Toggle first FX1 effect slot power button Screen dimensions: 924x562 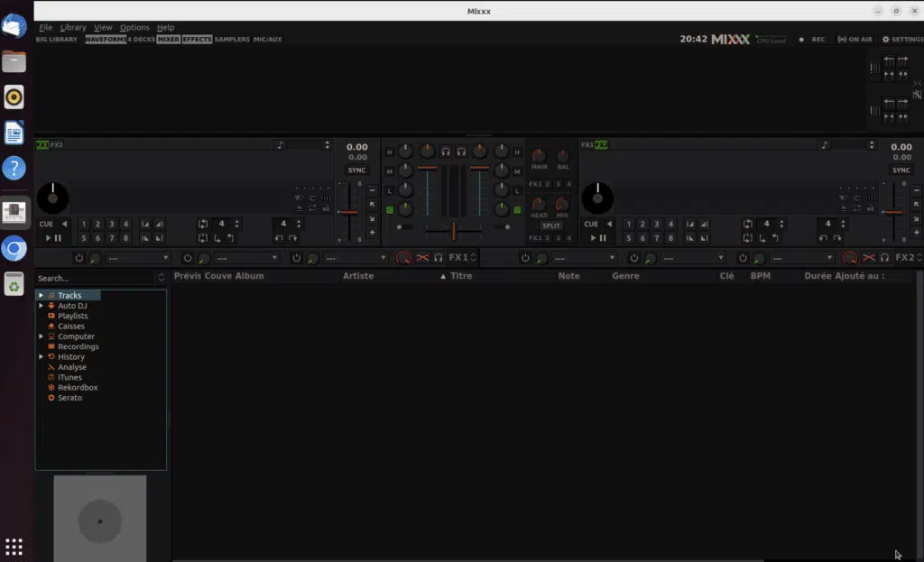(79, 257)
